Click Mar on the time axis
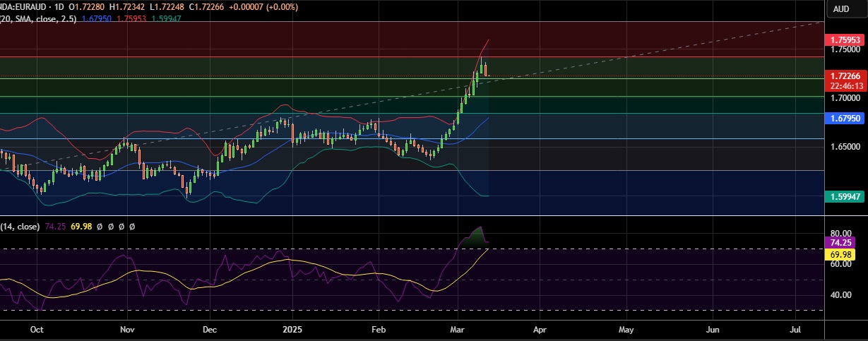 458,330
